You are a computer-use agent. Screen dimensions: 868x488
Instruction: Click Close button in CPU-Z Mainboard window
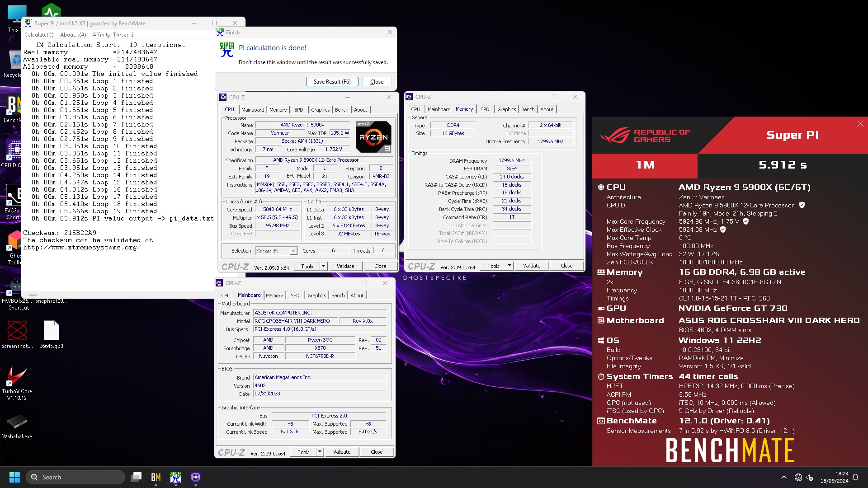[x=377, y=452]
